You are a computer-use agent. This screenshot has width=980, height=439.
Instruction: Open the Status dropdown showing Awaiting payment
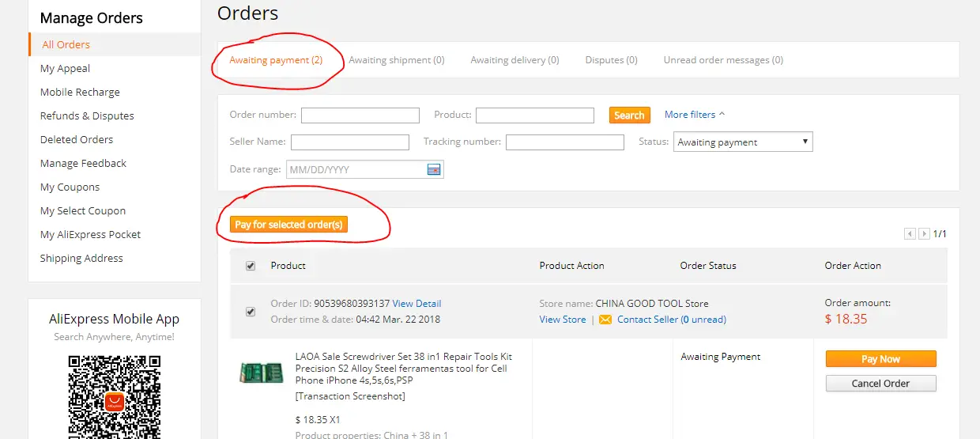[x=743, y=142]
